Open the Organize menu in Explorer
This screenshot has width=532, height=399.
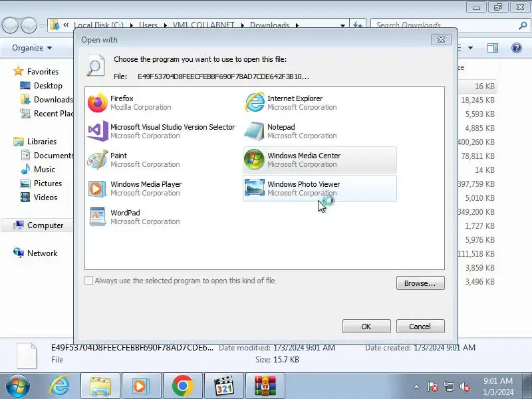pos(32,48)
